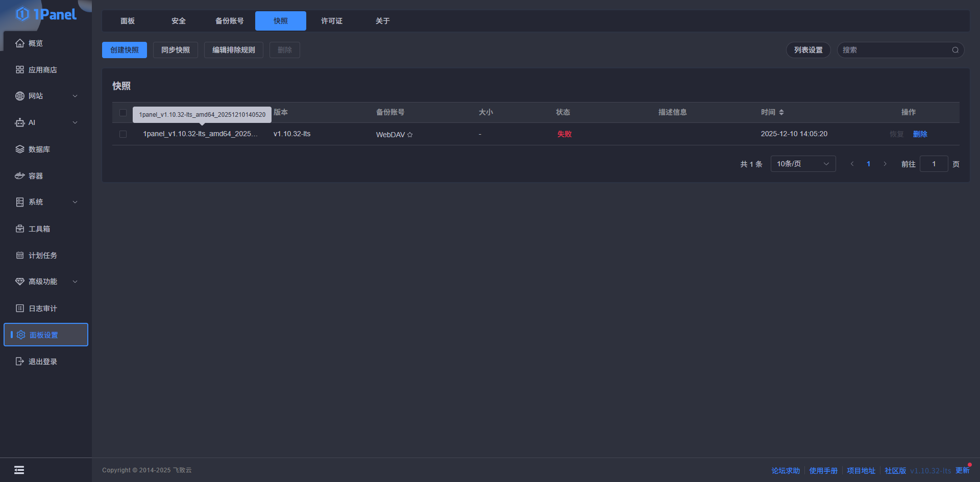This screenshot has height=482, width=980.
Task: Click the 删除 link in snapshot row
Action: [920, 134]
